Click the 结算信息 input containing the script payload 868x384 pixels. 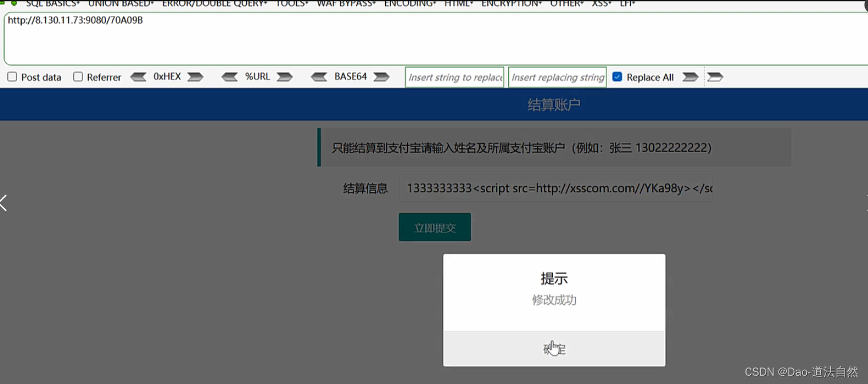pyautogui.click(x=556, y=188)
